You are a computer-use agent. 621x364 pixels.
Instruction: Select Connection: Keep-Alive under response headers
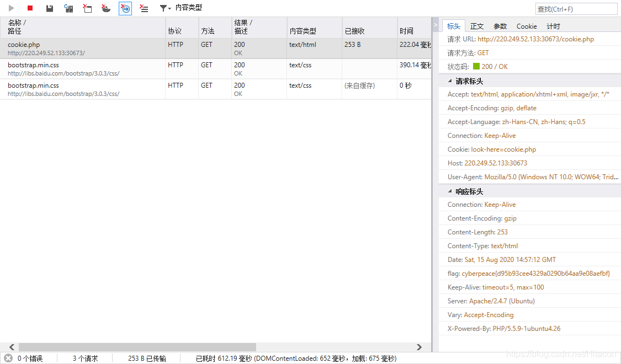click(x=530, y=205)
